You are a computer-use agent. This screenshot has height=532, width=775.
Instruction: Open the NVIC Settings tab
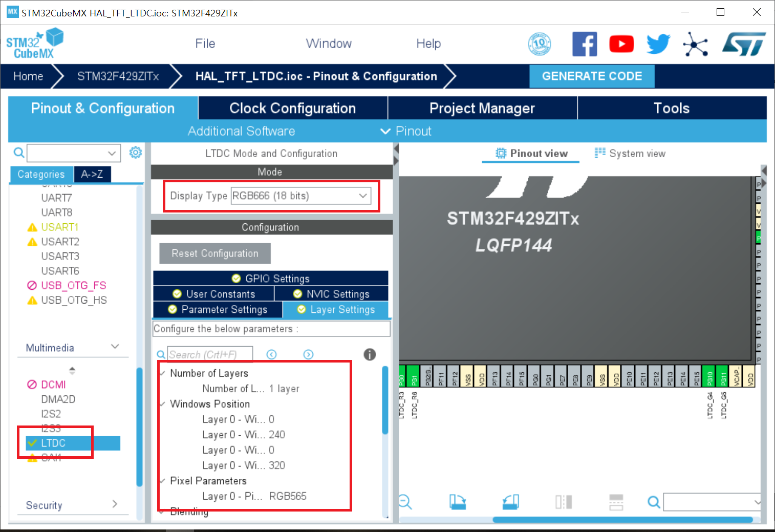coord(331,293)
